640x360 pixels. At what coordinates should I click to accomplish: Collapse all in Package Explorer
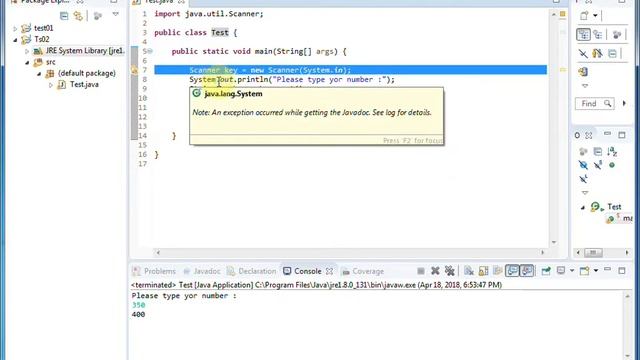pyautogui.click(x=64, y=16)
